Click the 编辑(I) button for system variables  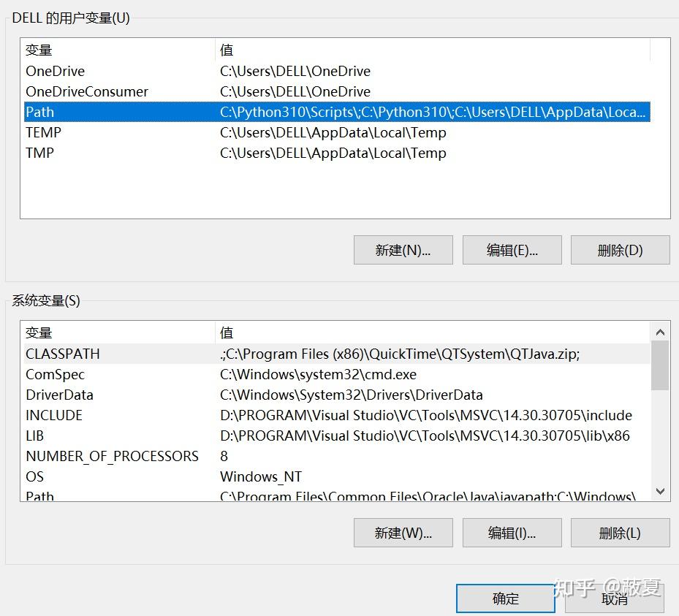[x=512, y=532]
